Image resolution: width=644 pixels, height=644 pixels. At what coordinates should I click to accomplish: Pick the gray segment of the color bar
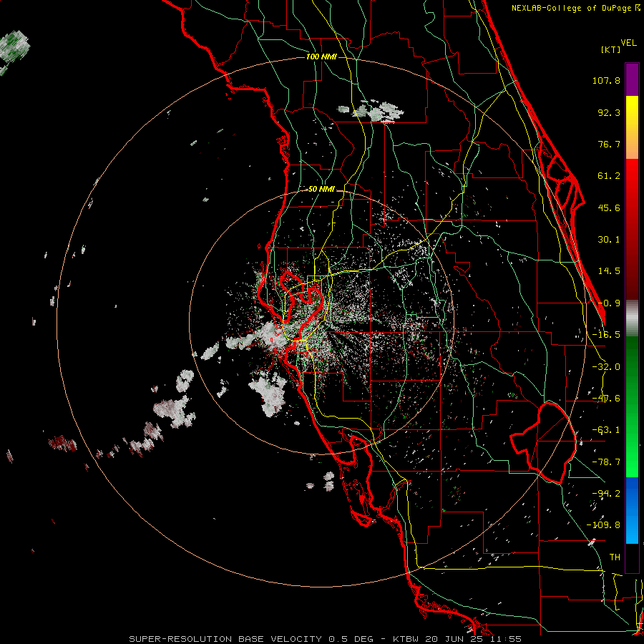pos(632,318)
